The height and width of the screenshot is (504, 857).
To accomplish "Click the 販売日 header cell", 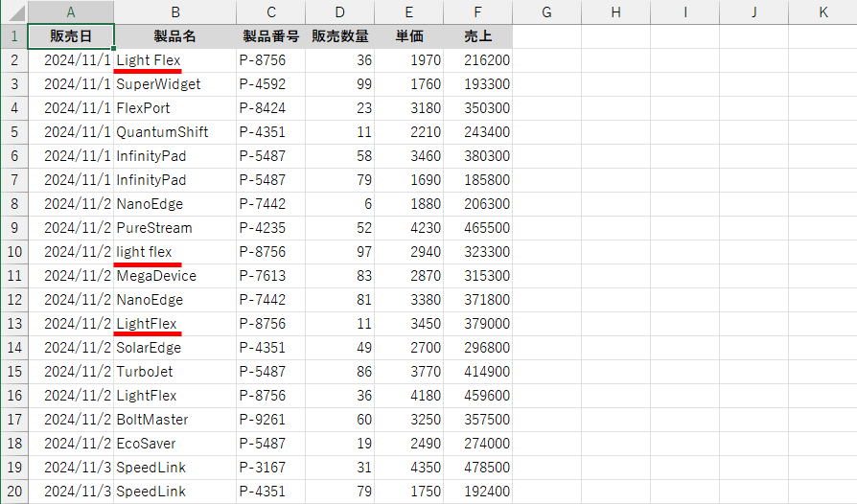I will tap(71, 36).
